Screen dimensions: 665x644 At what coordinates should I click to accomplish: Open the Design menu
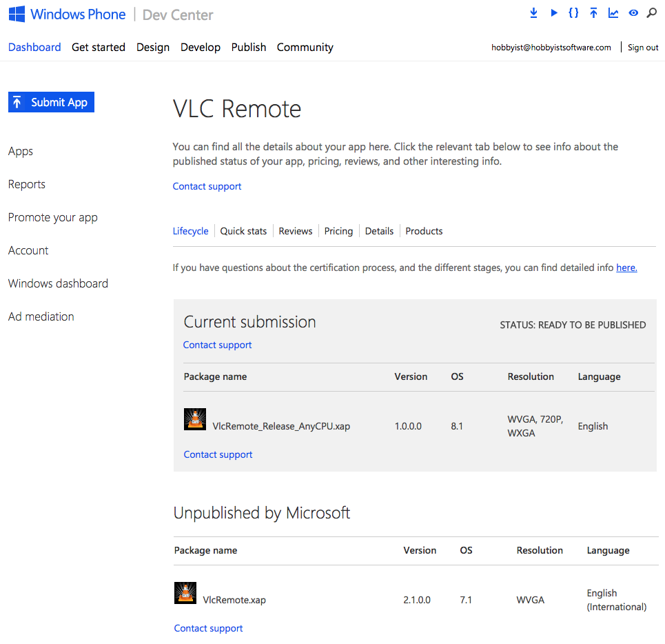click(153, 47)
